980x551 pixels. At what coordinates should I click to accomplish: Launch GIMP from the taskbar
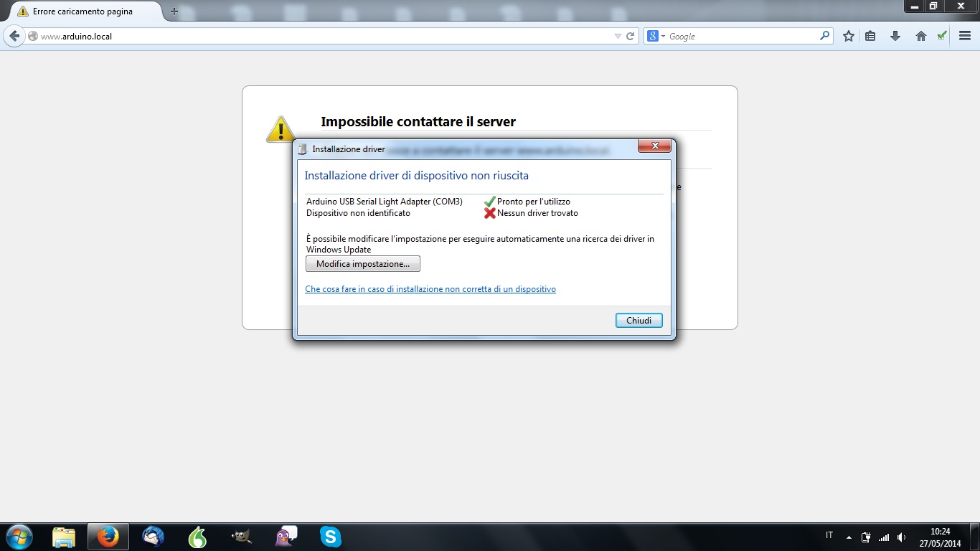(x=242, y=537)
